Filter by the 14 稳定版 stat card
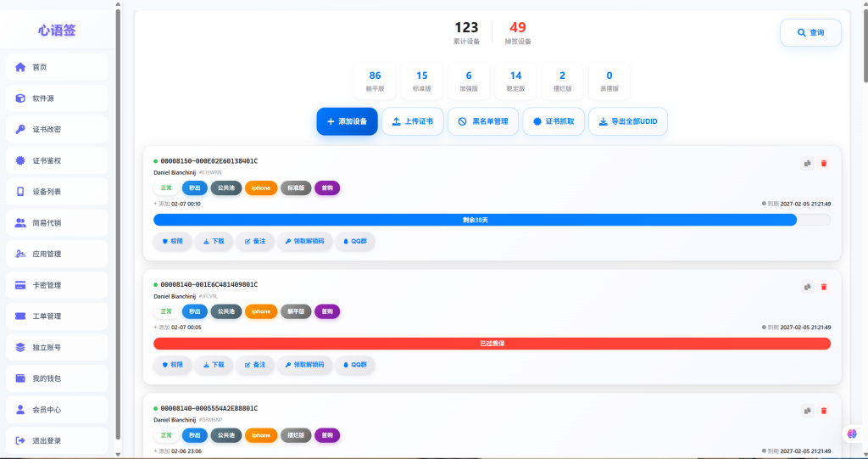The height and width of the screenshot is (459, 868). pyautogui.click(x=515, y=81)
